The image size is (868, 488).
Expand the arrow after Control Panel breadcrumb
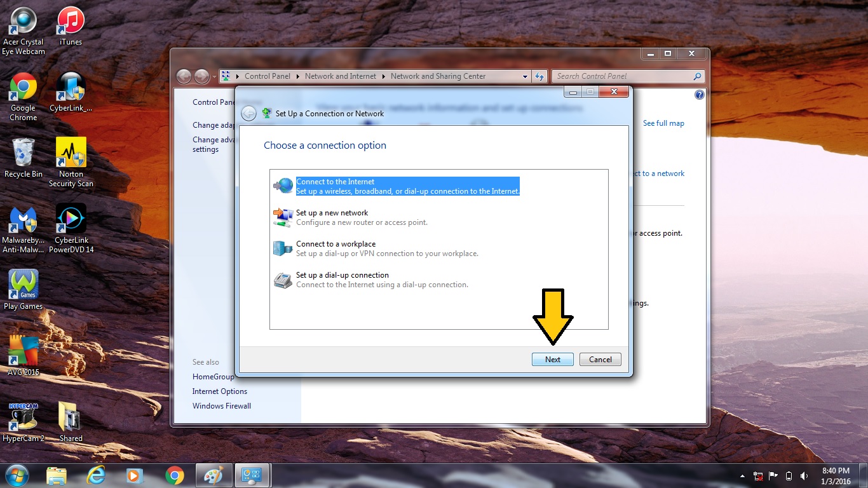pyautogui.click(x=297, y=76)
